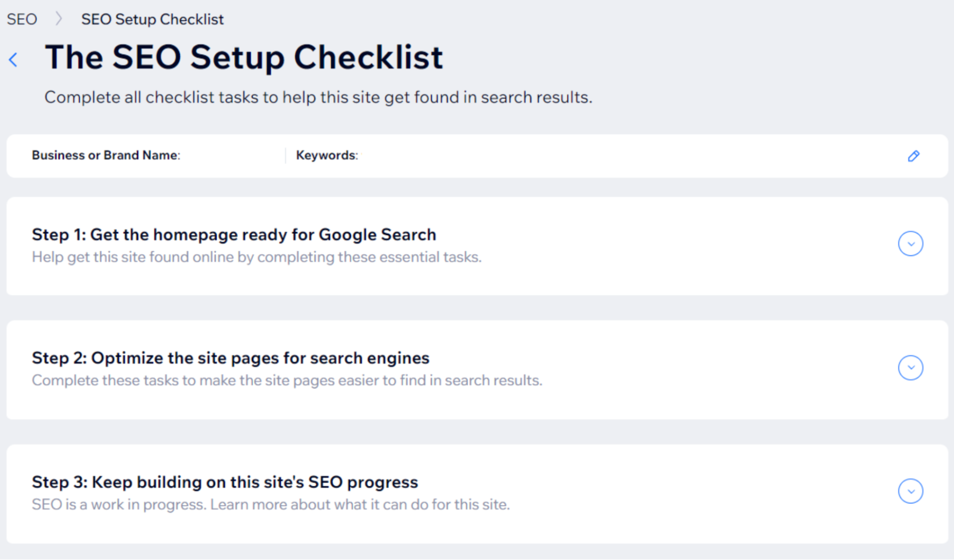Click Step 2 description about search results
Viewport: 954px width, 560px height.
pos(287,381)
